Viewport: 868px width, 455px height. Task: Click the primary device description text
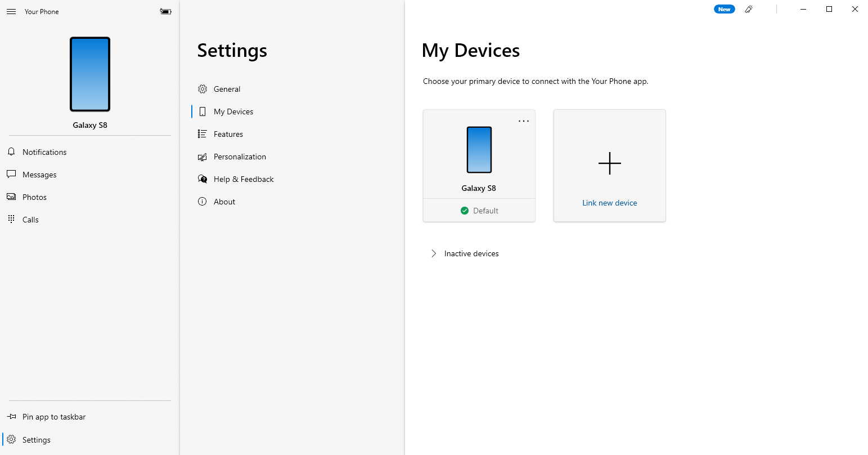(536, 81)
